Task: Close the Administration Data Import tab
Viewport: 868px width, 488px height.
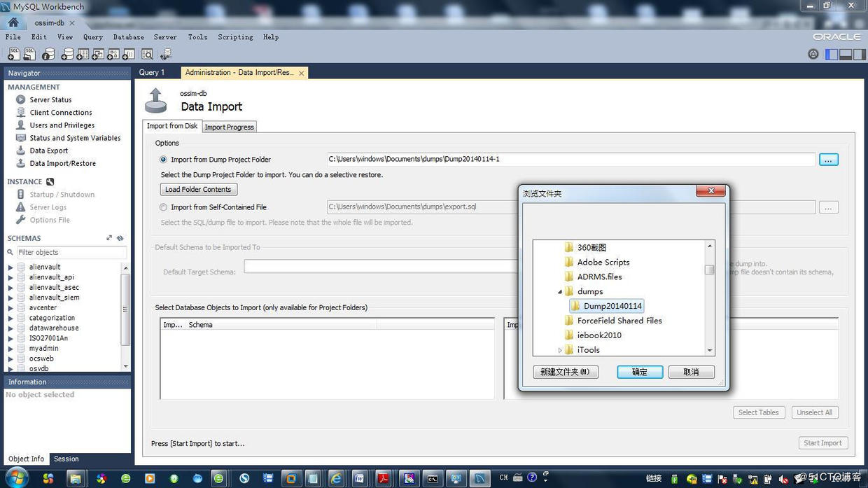Action: [302, 73]
